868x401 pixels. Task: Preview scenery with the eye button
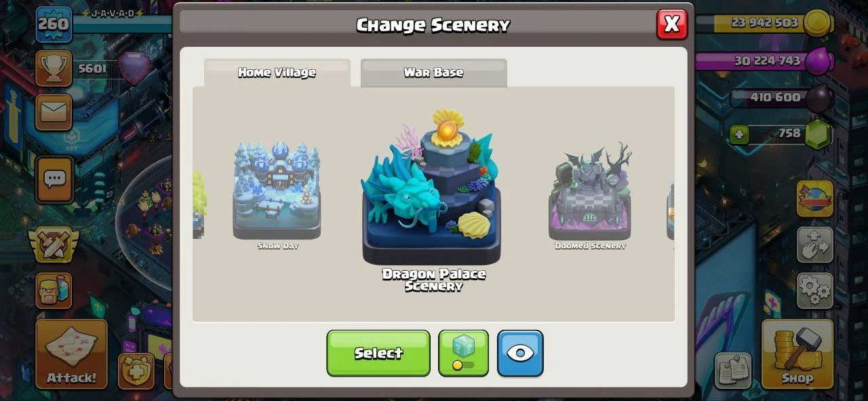coord(520,353)
